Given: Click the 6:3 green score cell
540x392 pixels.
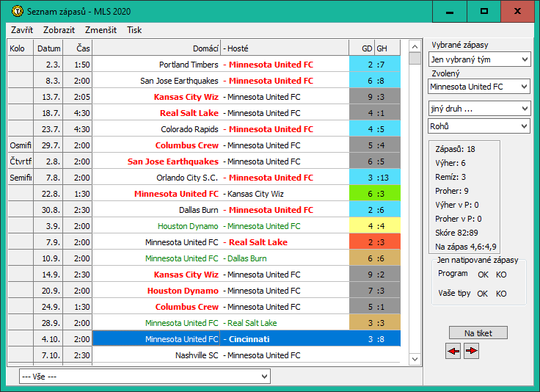Looking at the screenshot, I should [x=375, y=194].
